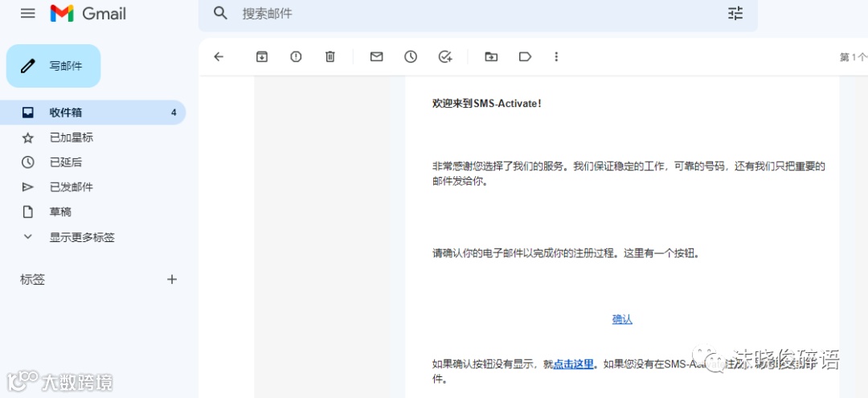
Task: Click paragraph starting 非常感谢您选择了我们的服务
Action: [628, 173]
